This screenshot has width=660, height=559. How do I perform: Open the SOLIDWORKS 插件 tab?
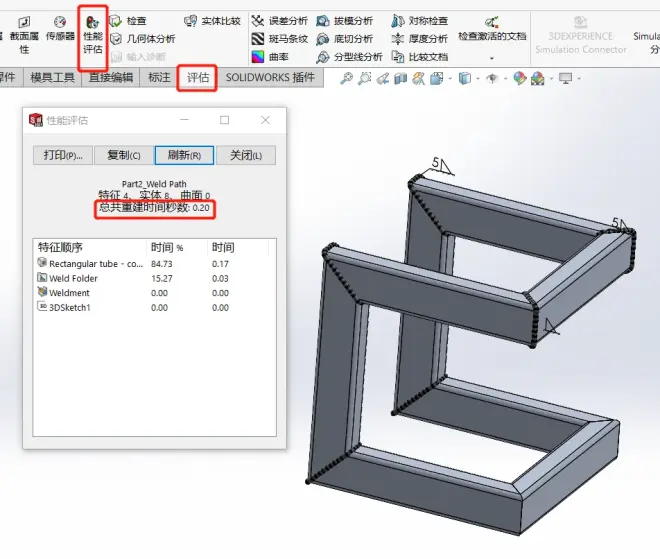click(x=270, y=78)
